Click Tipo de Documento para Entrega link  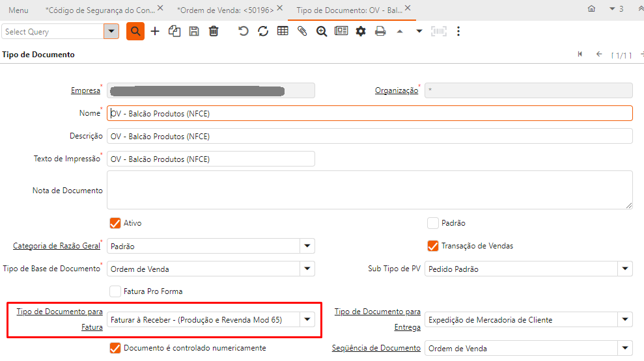378,319
